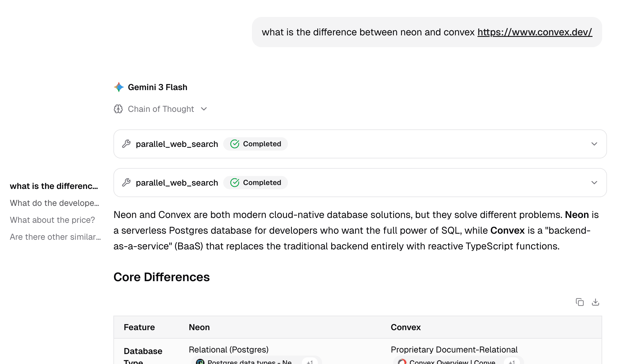
Task: Copy the Core Differences table
Action: tap(579, 302)
